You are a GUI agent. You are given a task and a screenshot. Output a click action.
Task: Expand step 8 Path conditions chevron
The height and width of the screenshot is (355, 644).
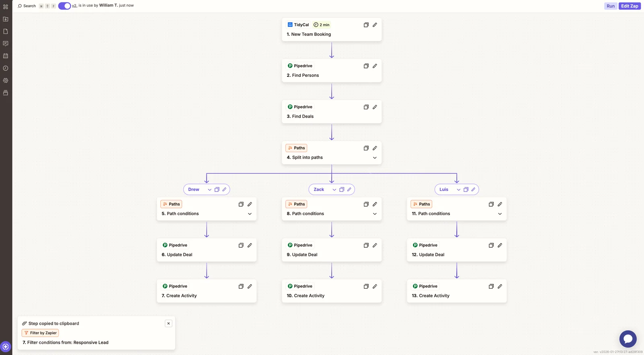[x=375, y=214]
